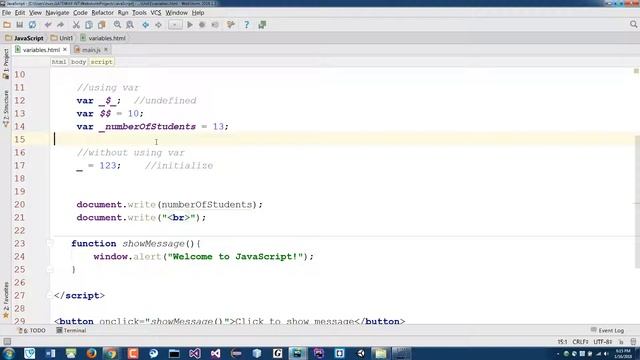The image size is (640, 360).
Task: Open the File menu
Action: [x=6, y=13]
